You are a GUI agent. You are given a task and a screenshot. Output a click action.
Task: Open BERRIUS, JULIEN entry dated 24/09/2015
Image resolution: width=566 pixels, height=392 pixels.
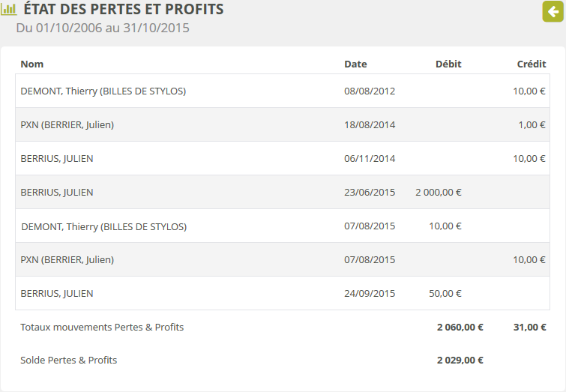coord(57,294)
